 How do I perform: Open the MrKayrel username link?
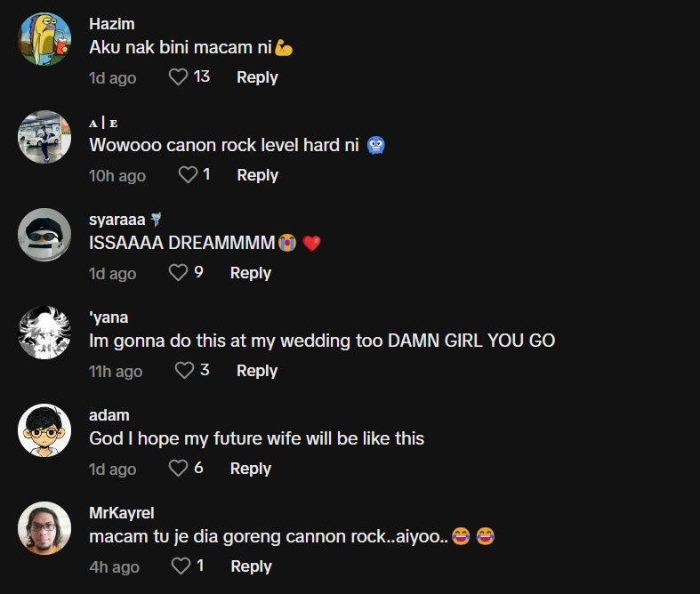pos(122,513)
